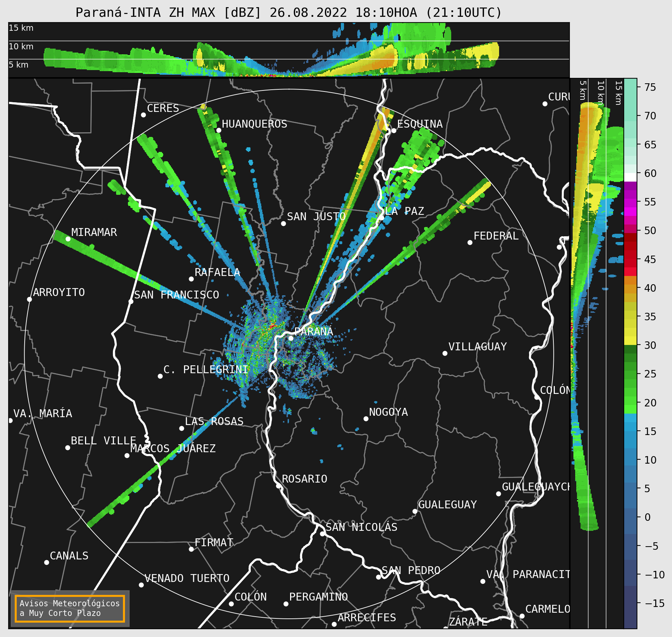Click the 'Avisos Meteorológicos a Muy Corto Plazo' box

tap(70, 608)
